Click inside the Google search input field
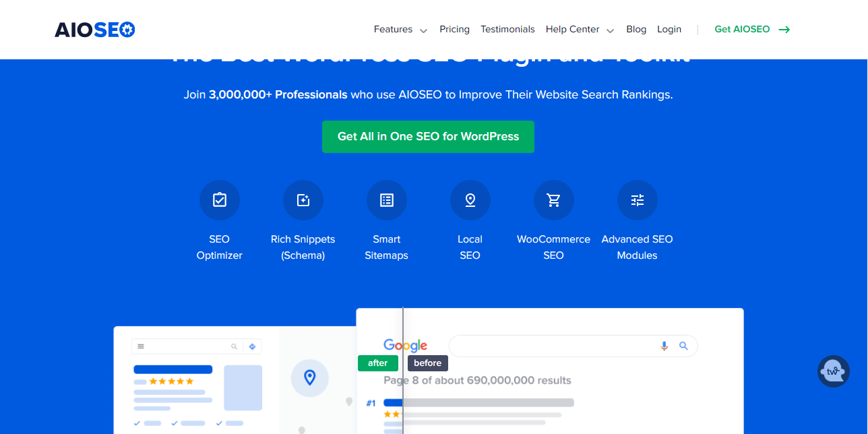868x434 pixels. 553,346
